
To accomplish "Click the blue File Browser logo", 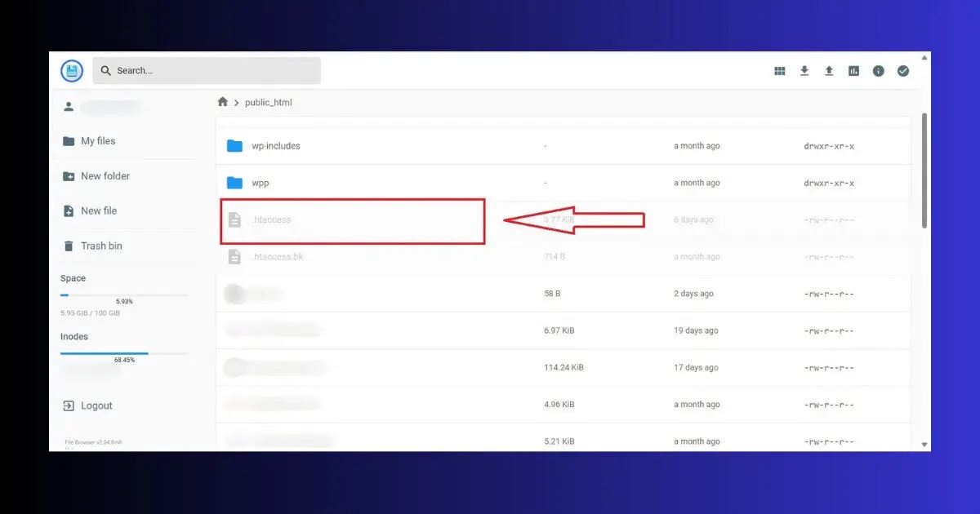I will 71,70.
